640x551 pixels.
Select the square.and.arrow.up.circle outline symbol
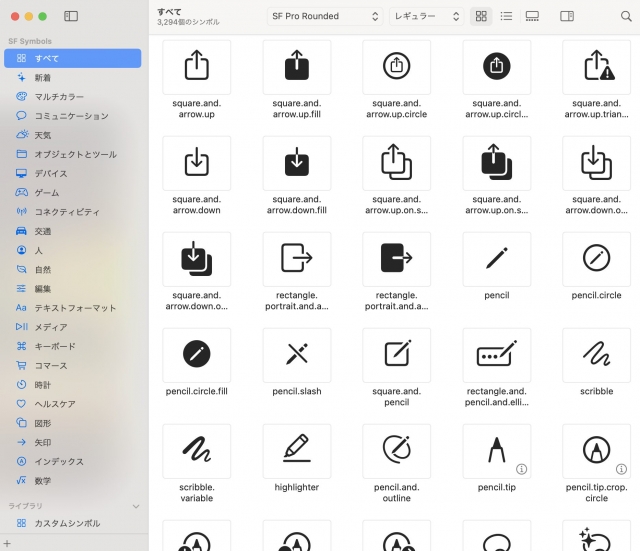click(396, 67)
